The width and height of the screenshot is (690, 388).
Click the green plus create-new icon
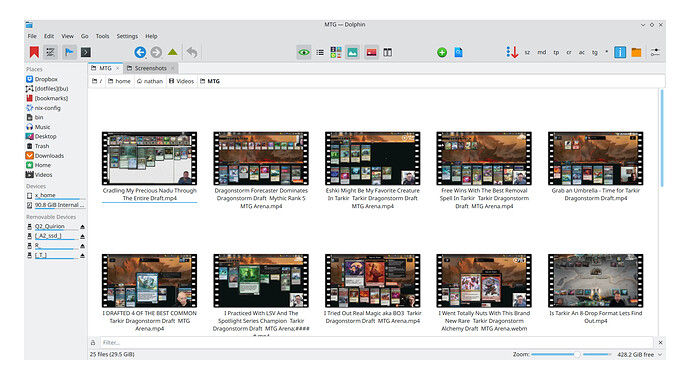(442, 52)
